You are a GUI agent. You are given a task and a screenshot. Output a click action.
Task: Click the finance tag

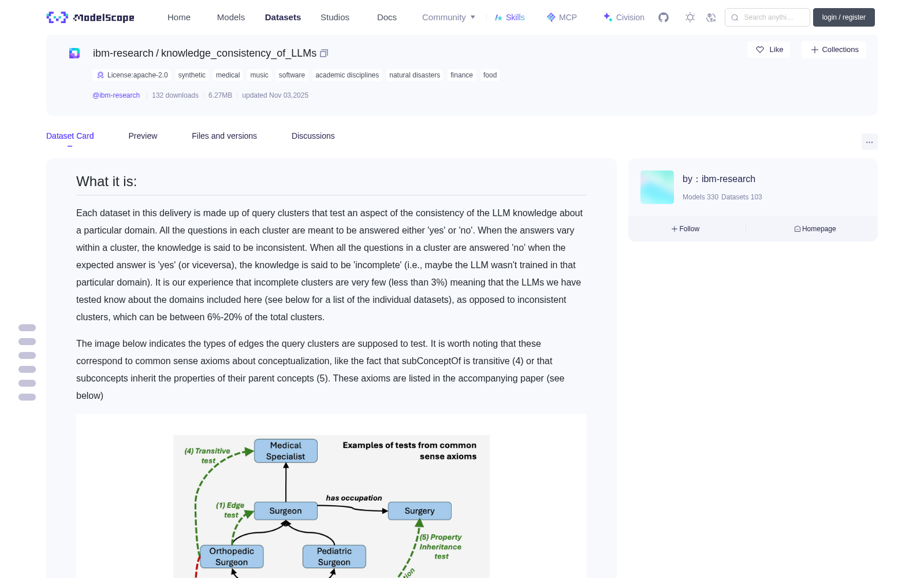tap(461, 75)
